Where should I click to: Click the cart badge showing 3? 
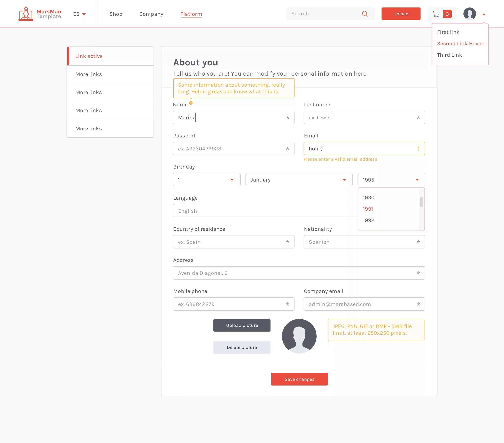[x=447, y=14]
